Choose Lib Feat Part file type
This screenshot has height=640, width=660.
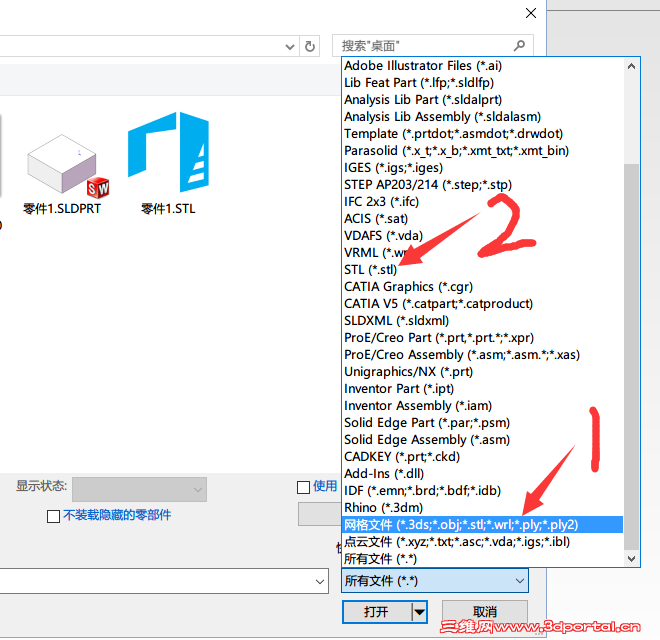482,83
